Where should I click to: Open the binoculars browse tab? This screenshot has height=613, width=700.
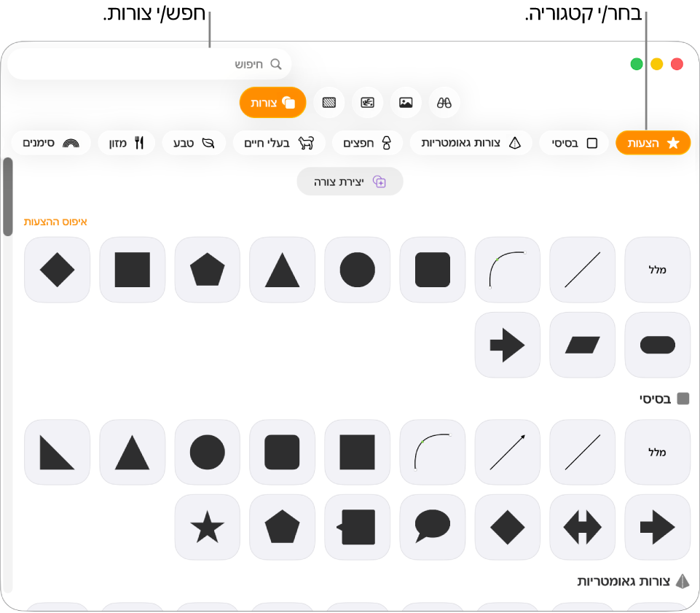(444, 103)
